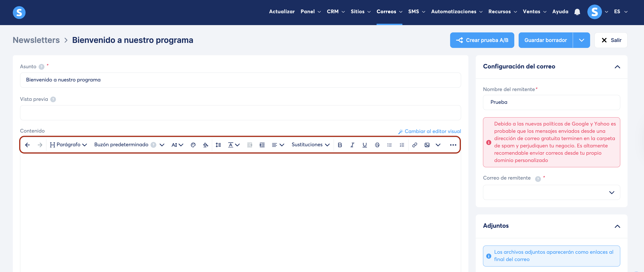Open the Sustituciones dropdown

[x=311, y=145]
